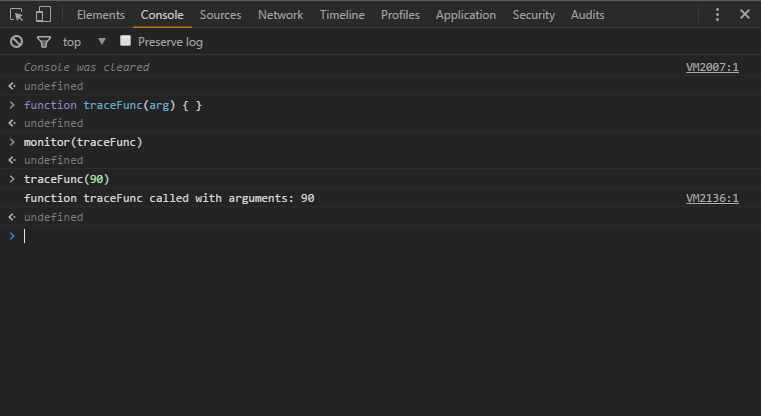Select the 'called with arguments: 90' log
Viewport: 761px width, 416px height.
click(169, 198)
